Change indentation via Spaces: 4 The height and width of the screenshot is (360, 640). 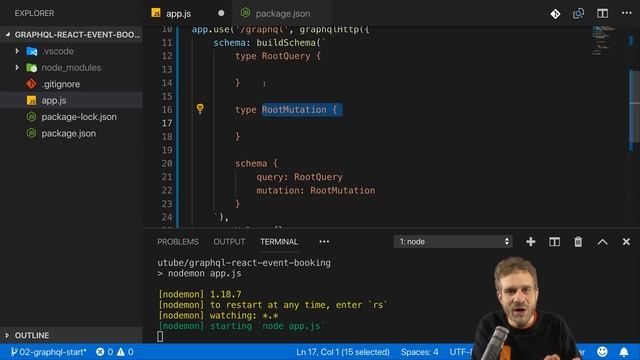[x=419, y=352]
